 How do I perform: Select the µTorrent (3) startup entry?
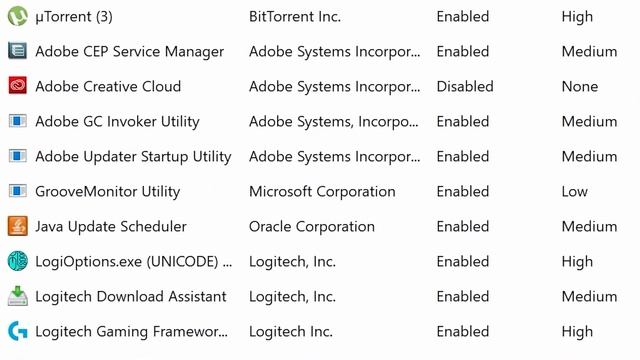74,17
